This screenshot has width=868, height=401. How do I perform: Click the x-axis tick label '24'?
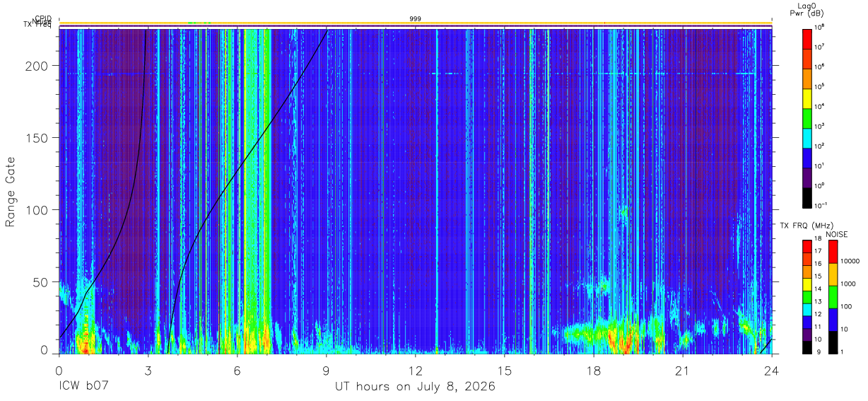coord(771,371)
